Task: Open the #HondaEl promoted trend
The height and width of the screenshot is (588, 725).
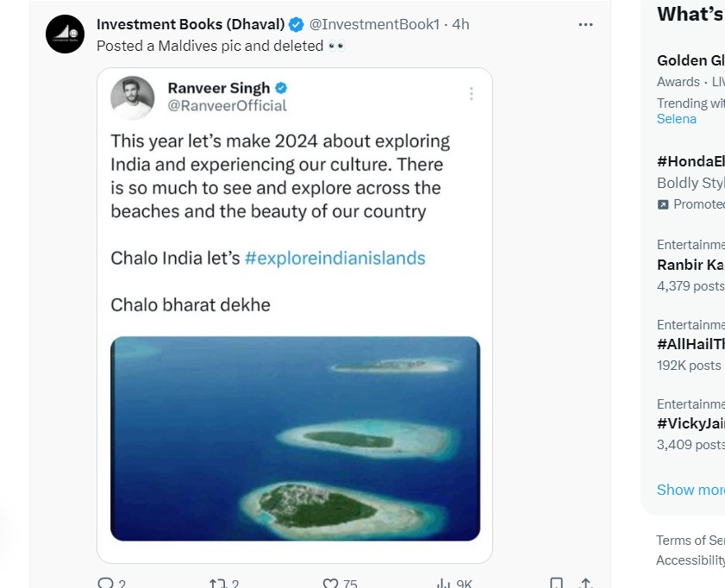Action: tap(690, 161)
